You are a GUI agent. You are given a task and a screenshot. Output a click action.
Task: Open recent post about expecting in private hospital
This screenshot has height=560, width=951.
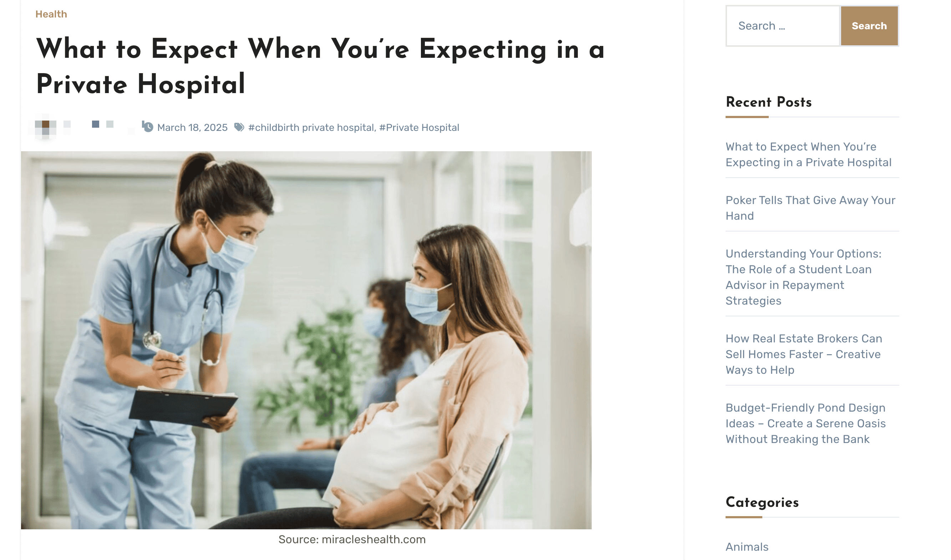tap(808, 154)
